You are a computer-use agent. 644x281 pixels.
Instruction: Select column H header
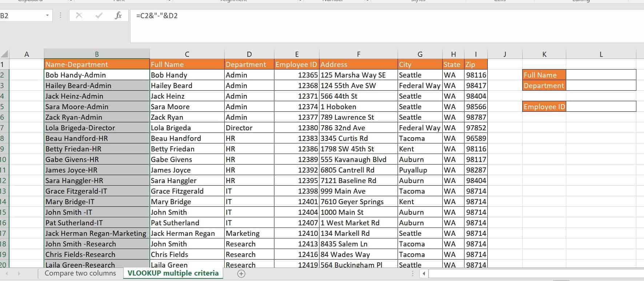(x=453, y=54)
